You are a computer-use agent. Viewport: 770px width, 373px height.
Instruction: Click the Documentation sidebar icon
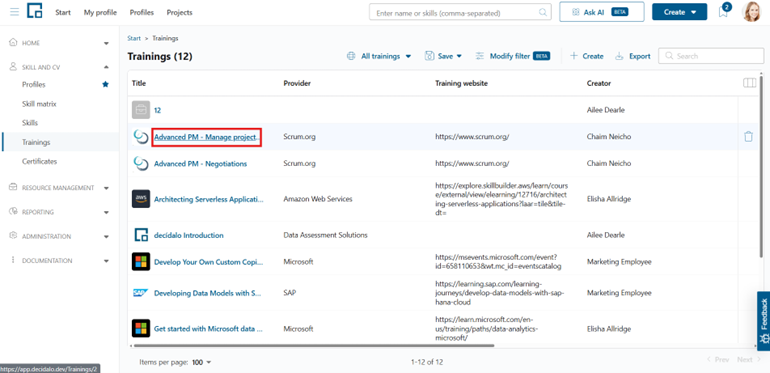pos(13,260)
